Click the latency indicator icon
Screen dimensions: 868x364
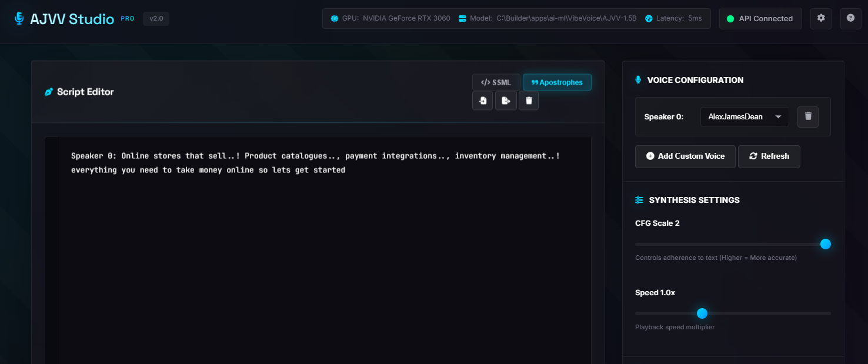[648, 18]
